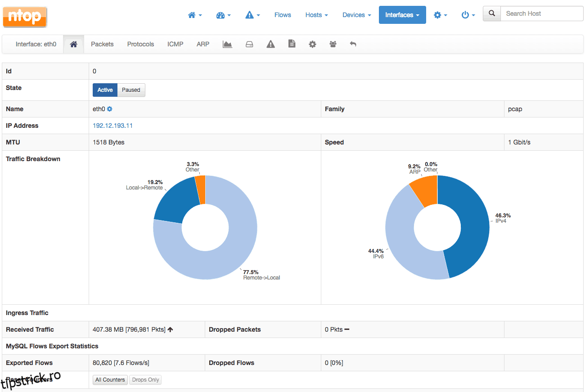Click the Search Host input field
The width and height of the screenshot is (585, 392).
point(541,14)
